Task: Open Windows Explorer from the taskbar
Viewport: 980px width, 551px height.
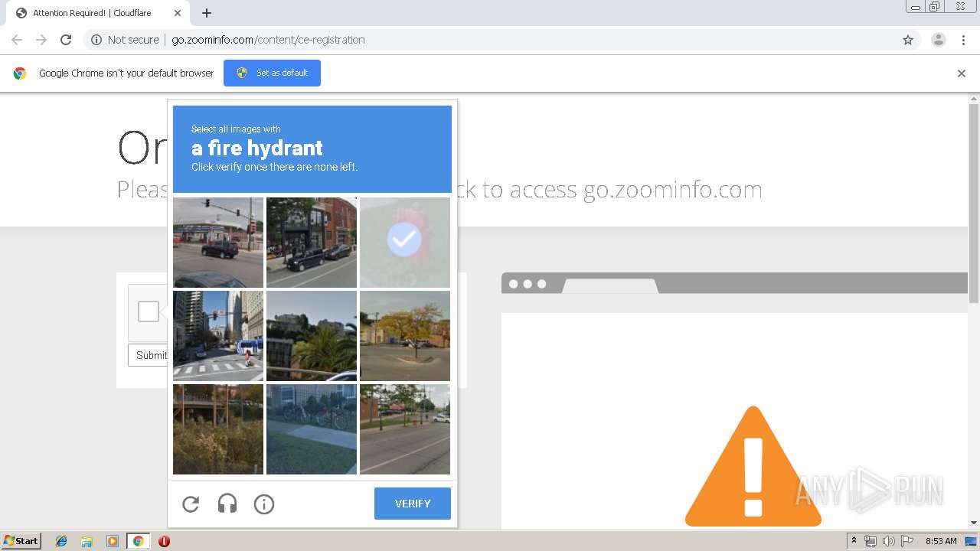Action: [x=87, y=541]
